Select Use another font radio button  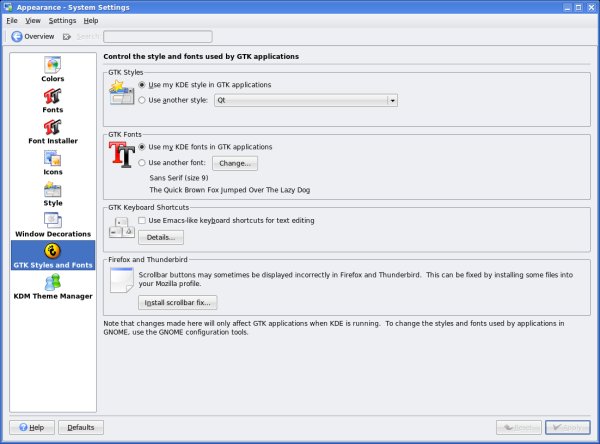[x=142, y=163]
